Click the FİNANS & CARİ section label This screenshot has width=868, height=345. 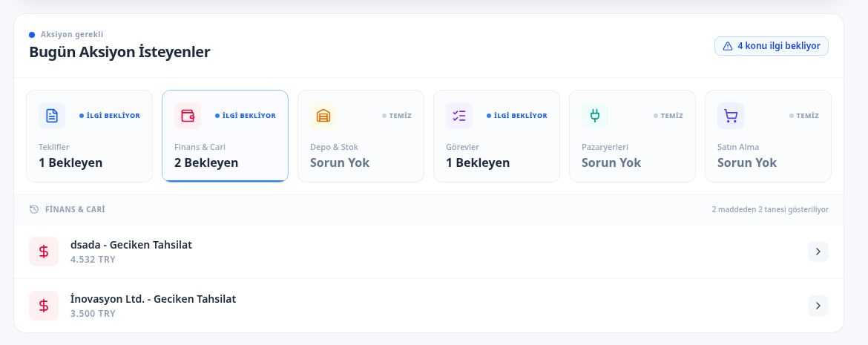click(x=75, y=209)
